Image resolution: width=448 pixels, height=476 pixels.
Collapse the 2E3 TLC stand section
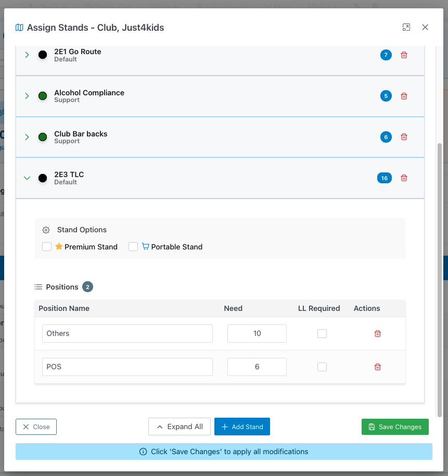[27, 178]
